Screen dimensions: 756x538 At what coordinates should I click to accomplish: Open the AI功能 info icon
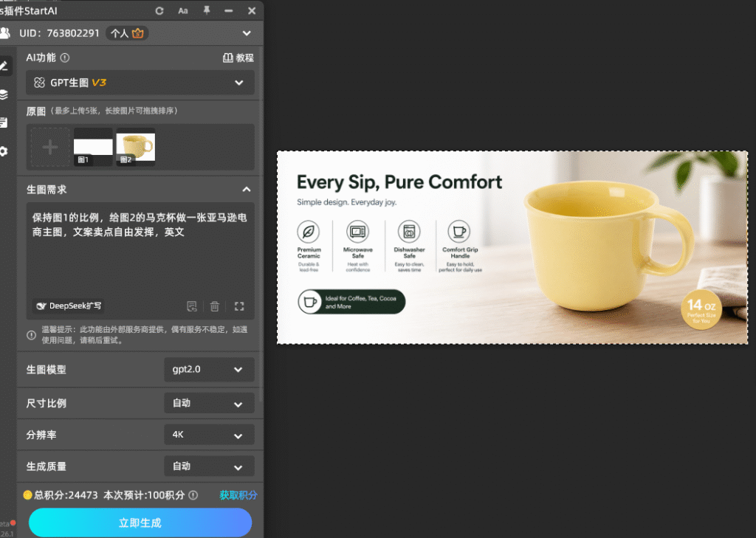point(65,58)
